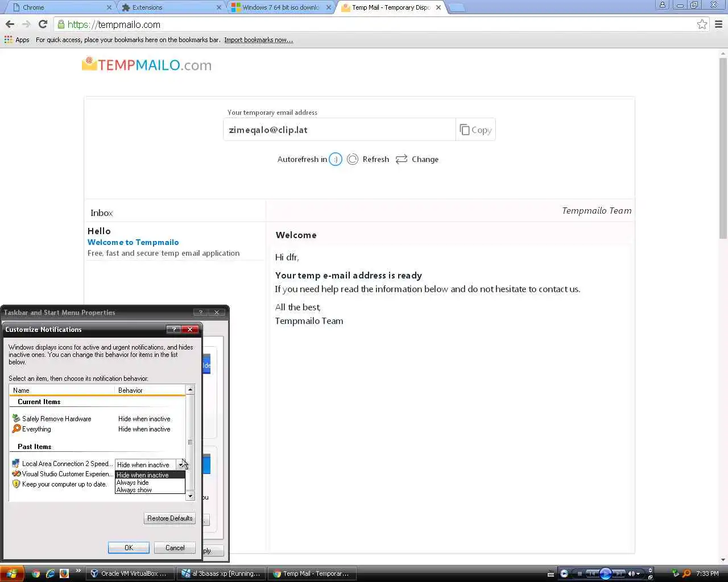Click the Behavior column header
Image resolution: width=728 pixels, height=582 pixels.
point(150,390)
